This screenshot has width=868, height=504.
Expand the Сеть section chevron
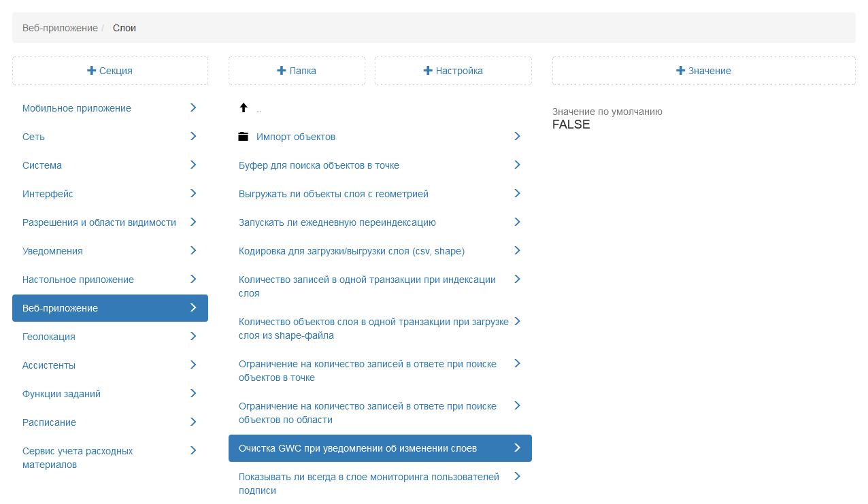(x=193, y=136)
